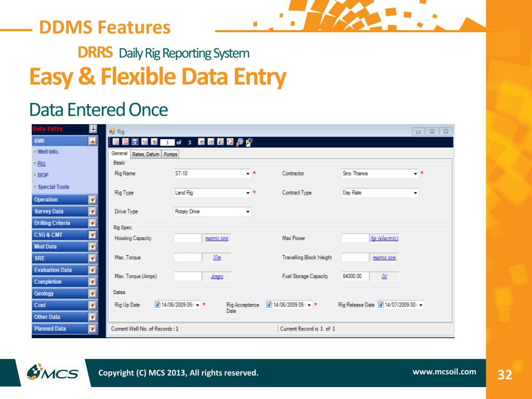Open the Rig Name dropdown
This screenshot has width=532, height=399.
[248, 174]
